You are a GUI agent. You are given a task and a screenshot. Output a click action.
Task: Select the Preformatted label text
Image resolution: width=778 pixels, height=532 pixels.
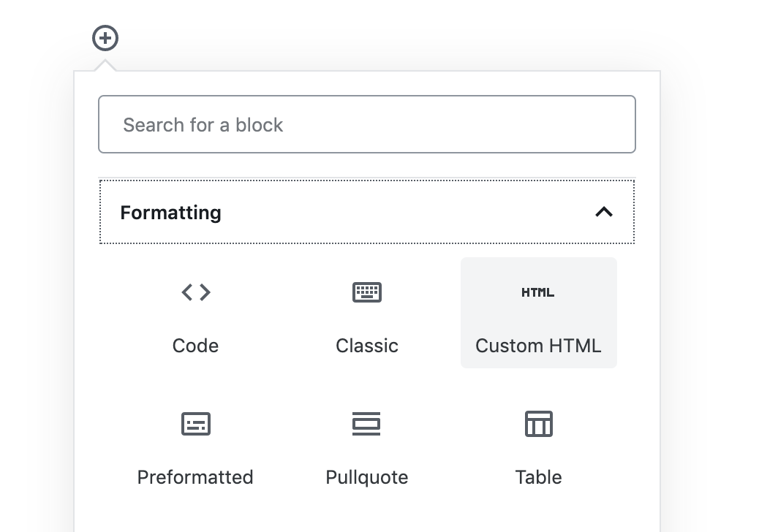coord(195,477)
